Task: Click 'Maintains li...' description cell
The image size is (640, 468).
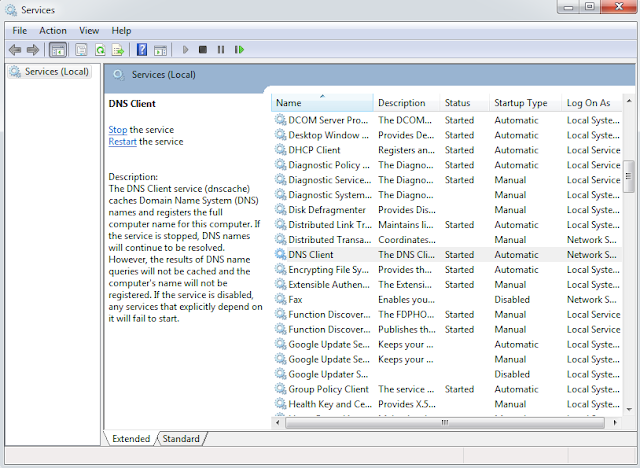Action: click(404, 224)
